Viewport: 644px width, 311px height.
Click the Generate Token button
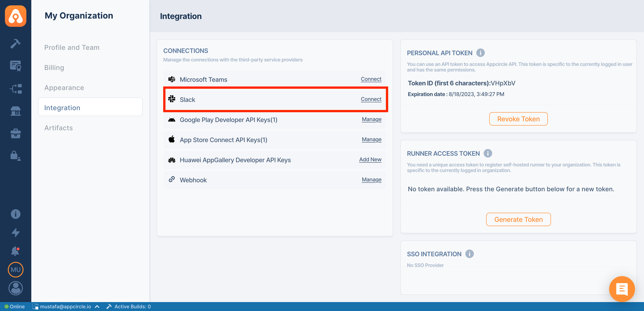pos(518,220)
